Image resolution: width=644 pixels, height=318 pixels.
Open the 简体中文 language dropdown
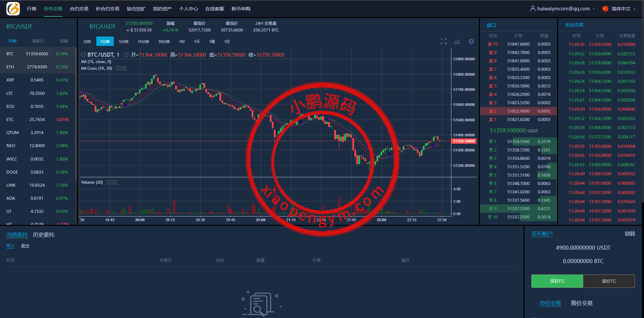click(621, 9)
